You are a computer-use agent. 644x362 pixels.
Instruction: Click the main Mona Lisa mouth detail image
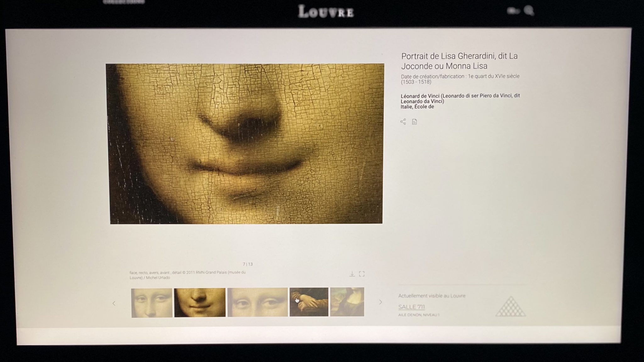pyautogui.click(x=245, y=144)
